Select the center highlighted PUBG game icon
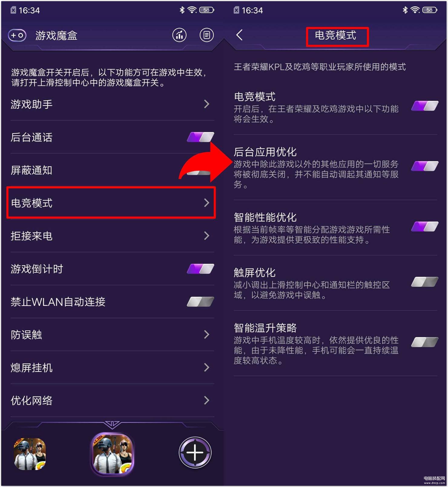This screenshot has height=487, width=448. click(x=113, y=454)
